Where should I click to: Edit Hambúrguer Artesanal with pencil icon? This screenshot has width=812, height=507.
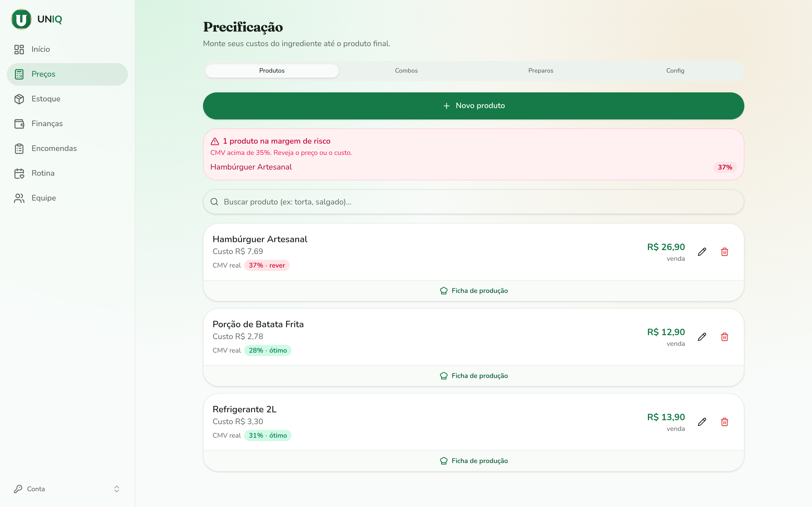click(x=702, y=252)
